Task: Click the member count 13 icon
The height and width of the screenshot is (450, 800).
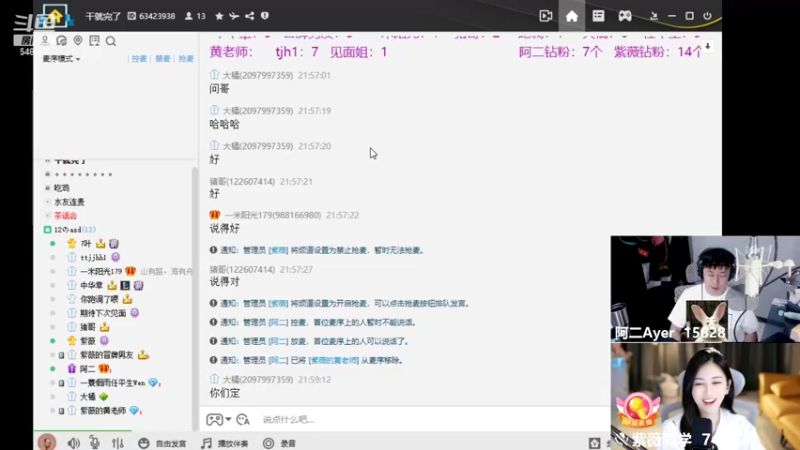Action: click(195, 16)
